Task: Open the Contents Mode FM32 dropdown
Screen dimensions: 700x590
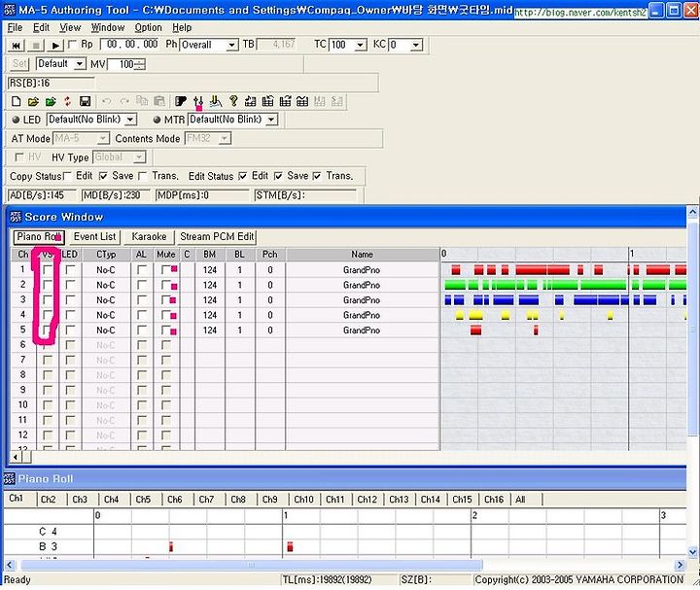Action: pos(225,139)
